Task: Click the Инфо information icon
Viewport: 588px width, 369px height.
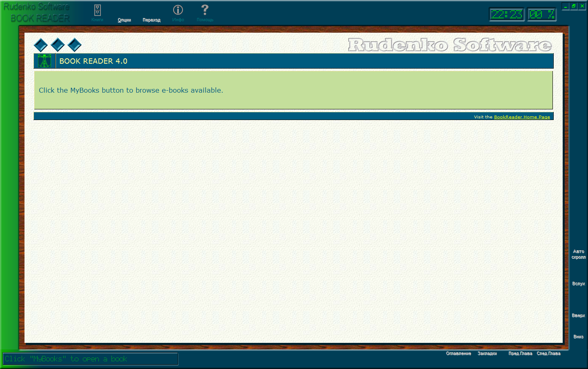Action: tap(178, 13)
